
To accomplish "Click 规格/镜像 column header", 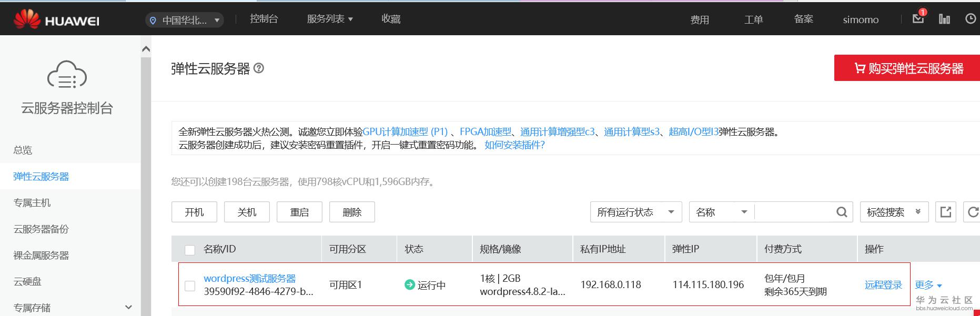I will [500, 249].
